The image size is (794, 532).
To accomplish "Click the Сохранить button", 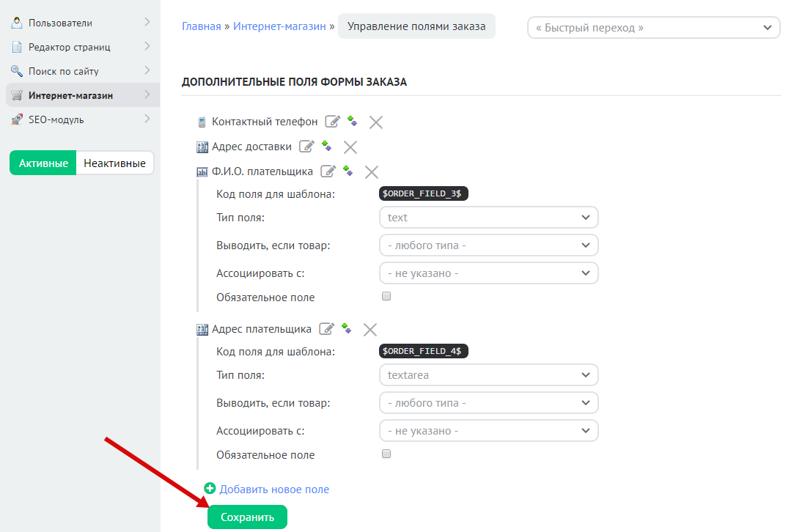I will 247,517.
